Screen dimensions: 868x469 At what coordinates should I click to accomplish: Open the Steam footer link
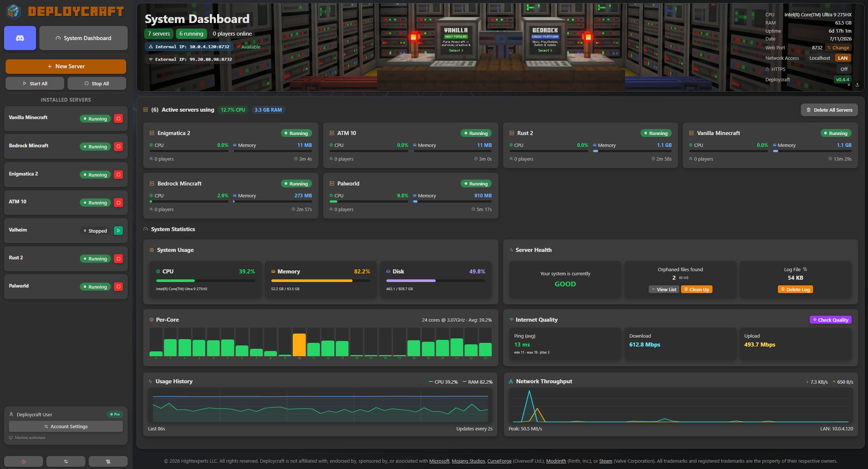(x=606, y=461)
